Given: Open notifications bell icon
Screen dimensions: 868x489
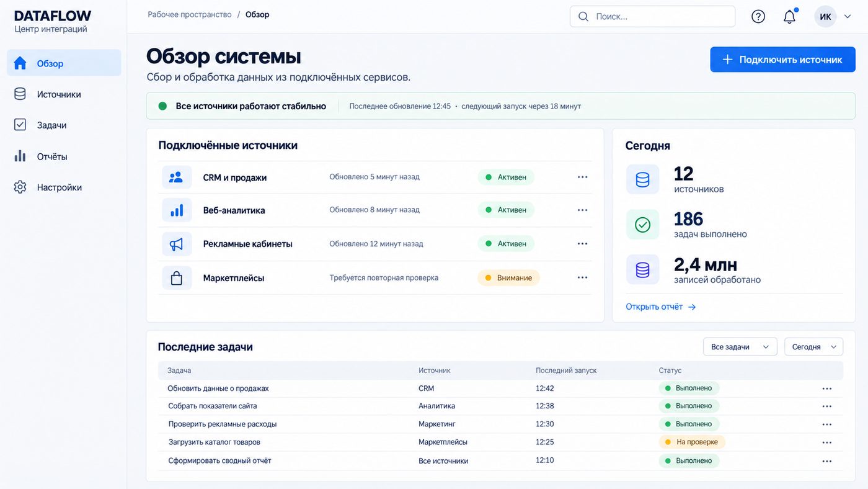Looking at the screenshot, I should pyautogui.click(x=789, y=17).
